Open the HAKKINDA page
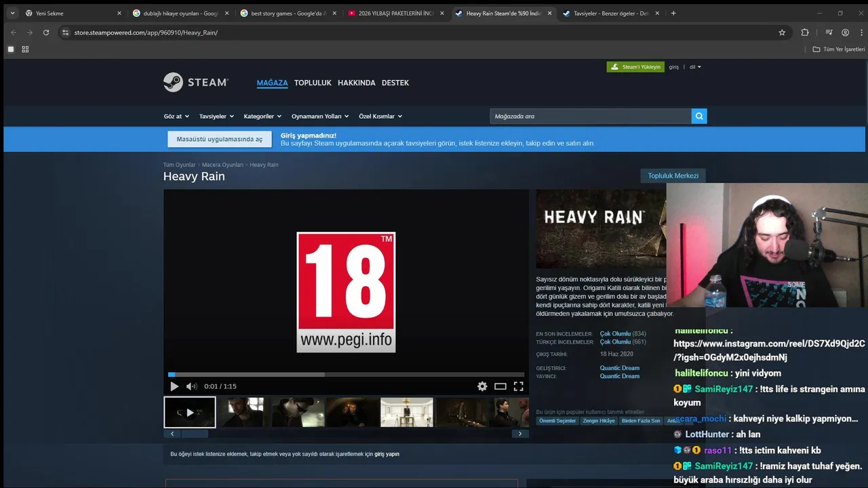The width and height of the screenshot is (868, 488). [357, 83]
